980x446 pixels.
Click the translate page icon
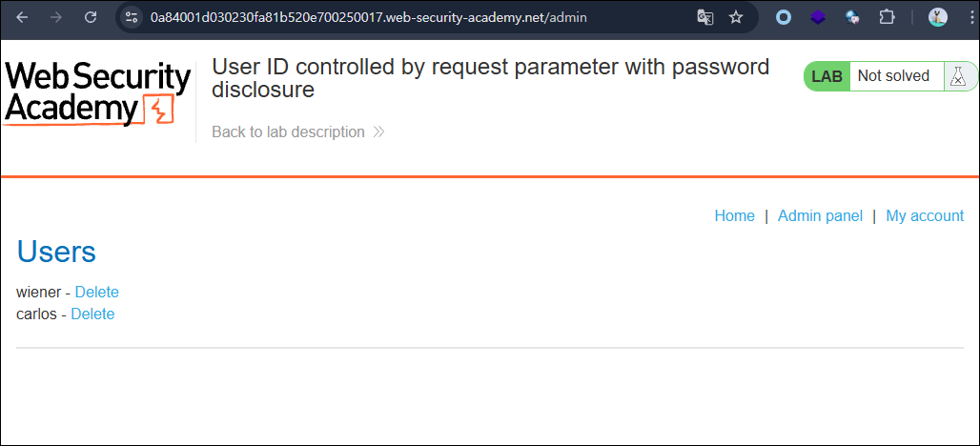pos(705,17)
